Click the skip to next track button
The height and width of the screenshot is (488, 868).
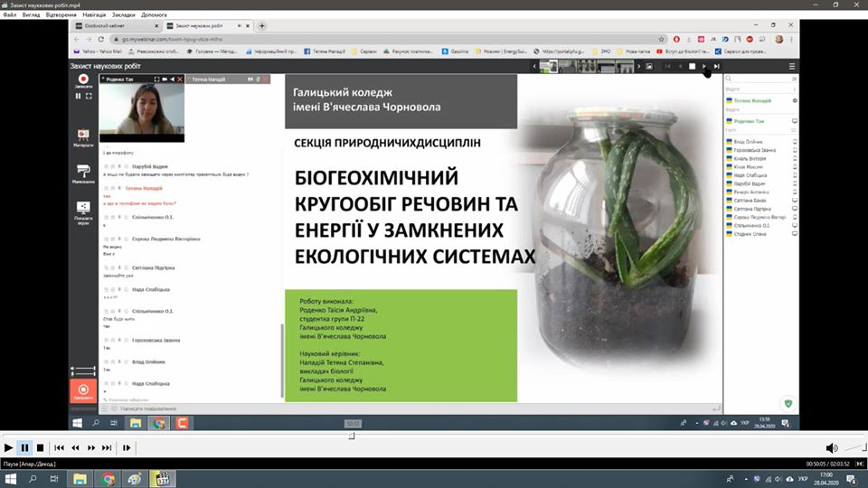click(x=107, y=447)
